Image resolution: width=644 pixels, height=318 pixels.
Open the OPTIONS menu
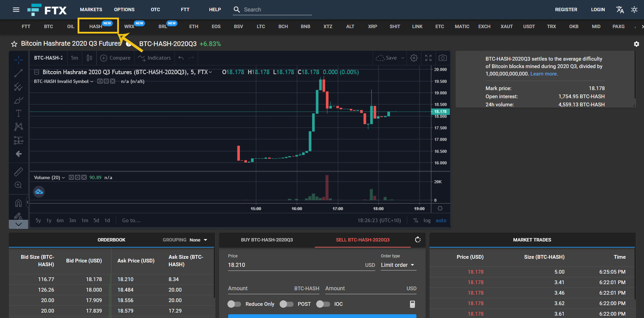(x=124, y=9)
